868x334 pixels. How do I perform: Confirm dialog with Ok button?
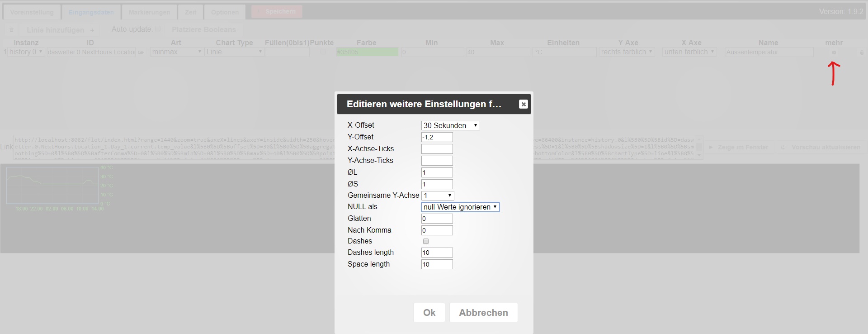click(429, 313)
